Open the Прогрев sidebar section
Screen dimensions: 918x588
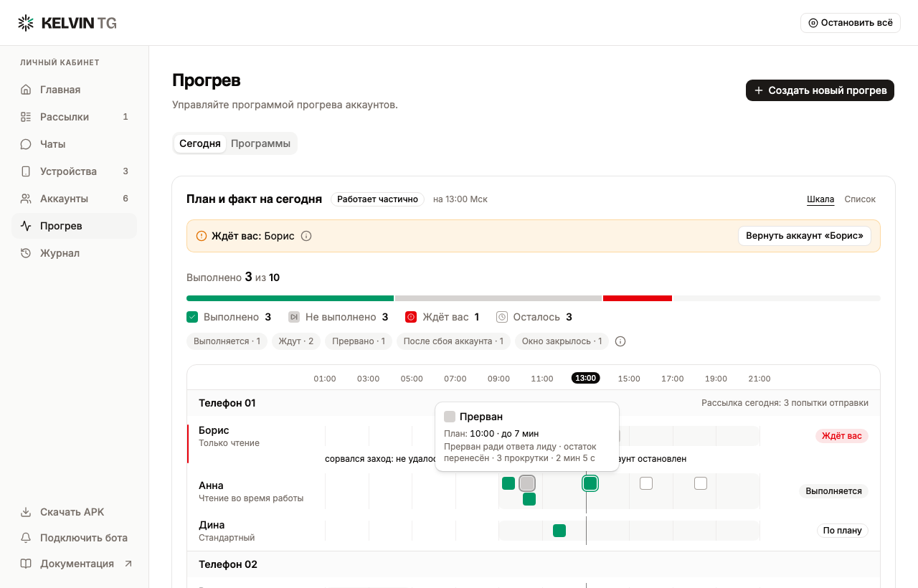tap(74, 226)
